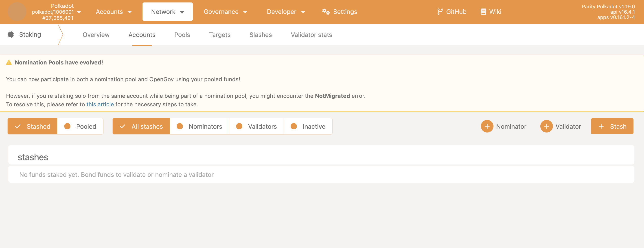
Task: Open the Wiki via the book icon
Action: 483,11
